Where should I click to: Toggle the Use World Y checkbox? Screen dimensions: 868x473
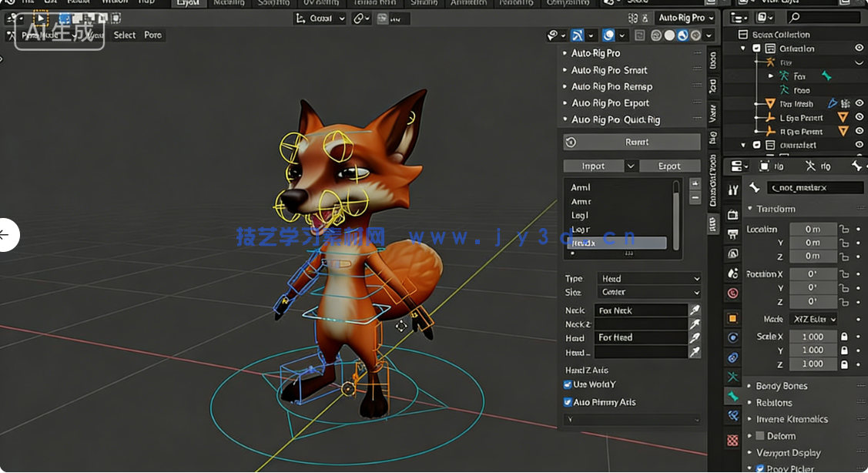click(x=568, y=384)
